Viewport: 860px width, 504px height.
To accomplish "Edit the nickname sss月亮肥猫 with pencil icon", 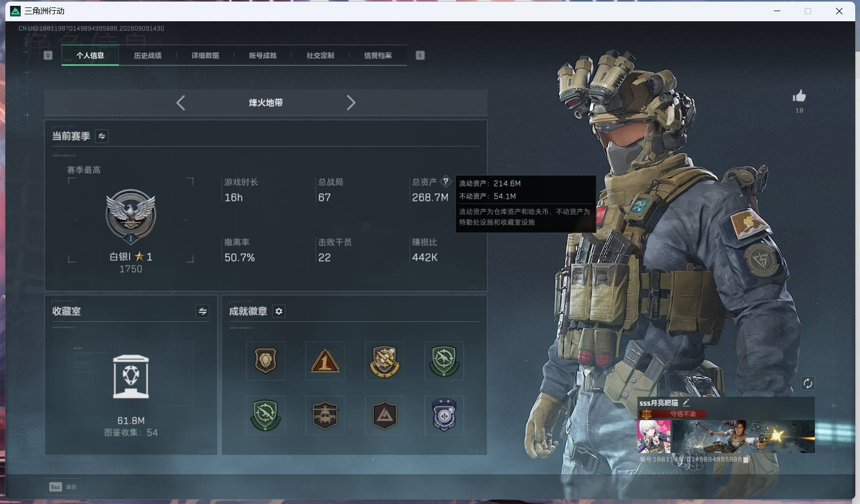I will pos(686,403).
